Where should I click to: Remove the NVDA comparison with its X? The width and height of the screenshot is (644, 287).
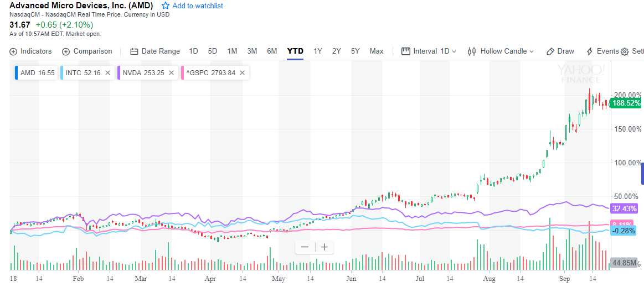[x=170, y=72]
